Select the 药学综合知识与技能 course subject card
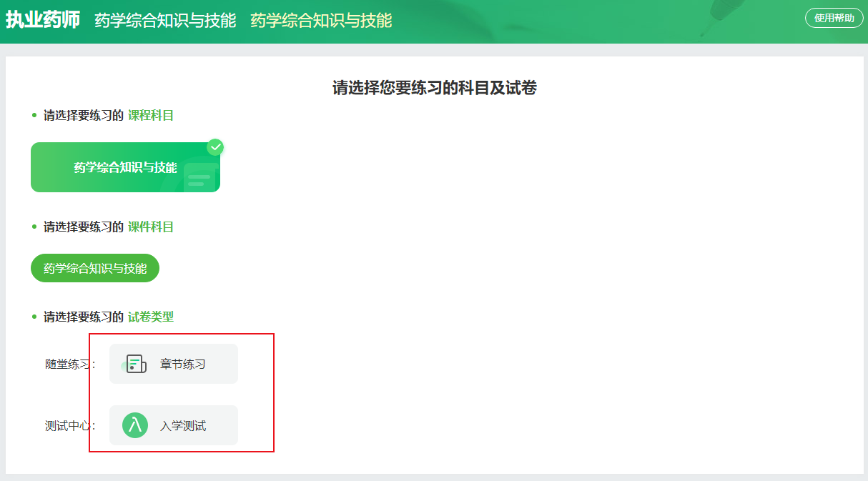The image size is (868, 481). pos(125,167)
